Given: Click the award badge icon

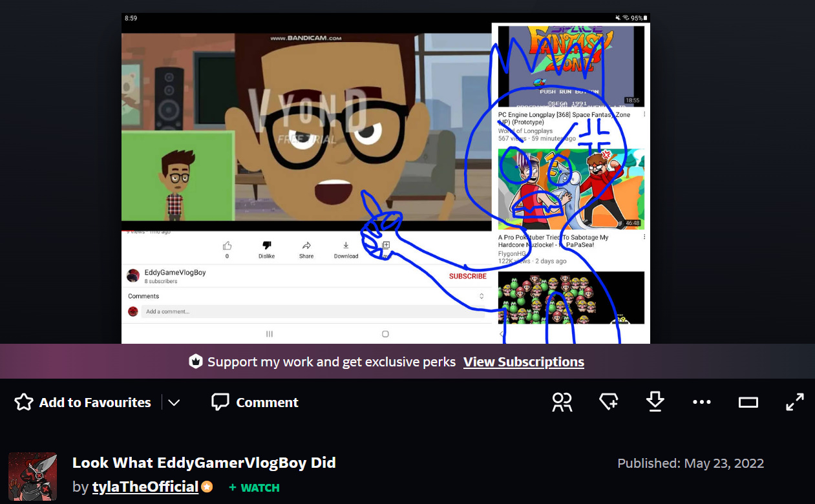Looking at the screenshot, I should coord(608,402).
